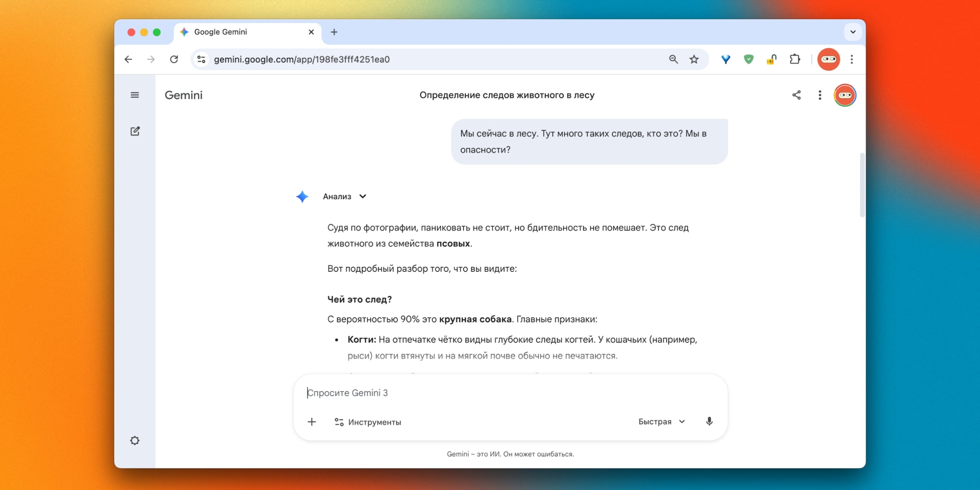Image resolution: width=980 pixels, height=490 pixels.
Task: Open the Chrome extensions puzzle icon
Action: (x=795, y=59)
